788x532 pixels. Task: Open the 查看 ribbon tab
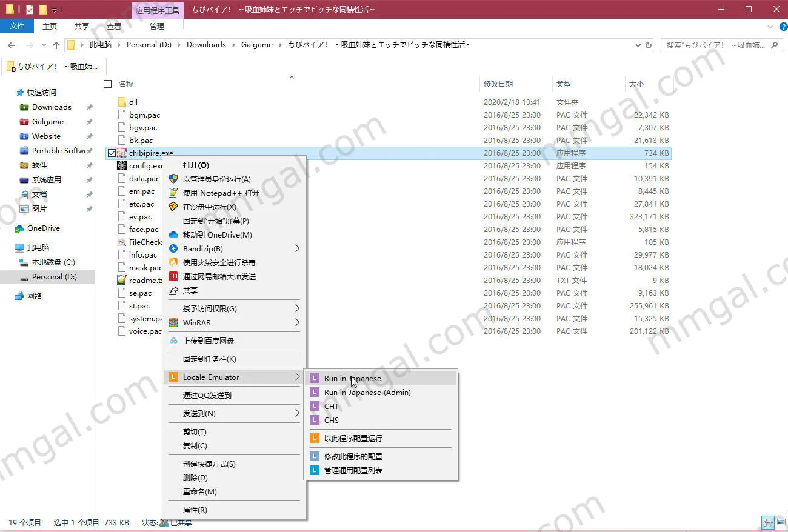pos(114,26)
